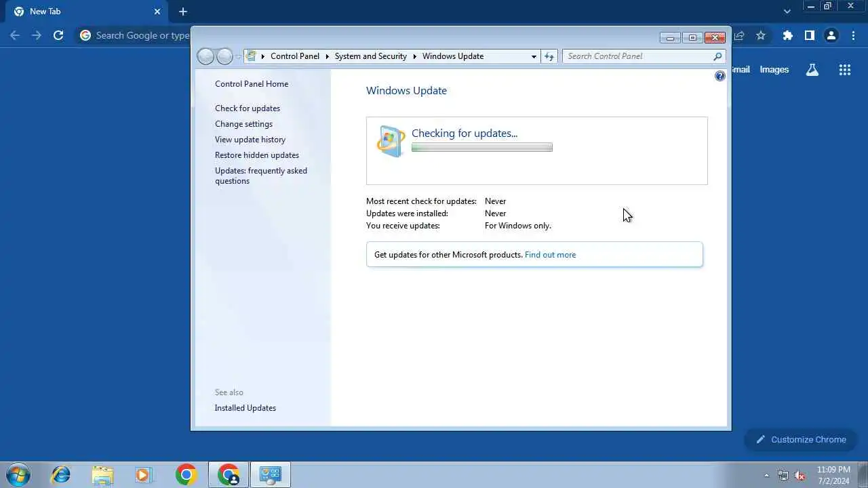Switch to the New Tab tab
The width and height of the screenshot is (868, 488).
point(88,12)
